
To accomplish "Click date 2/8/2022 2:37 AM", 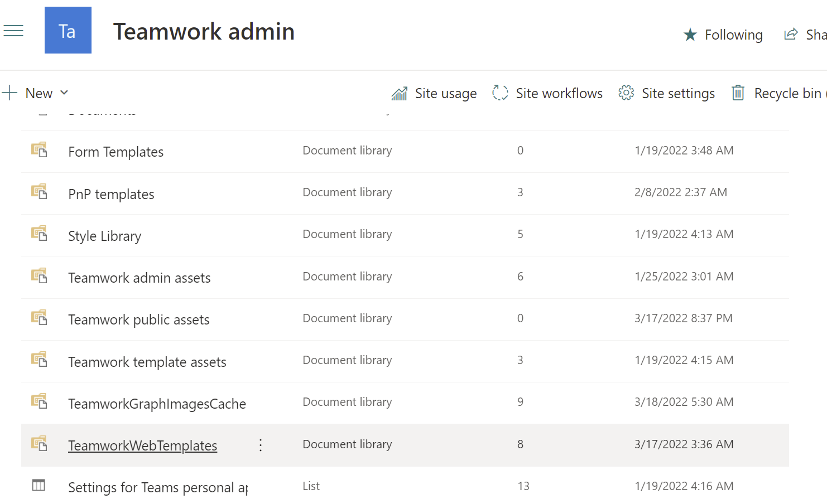I will [681, 192].
